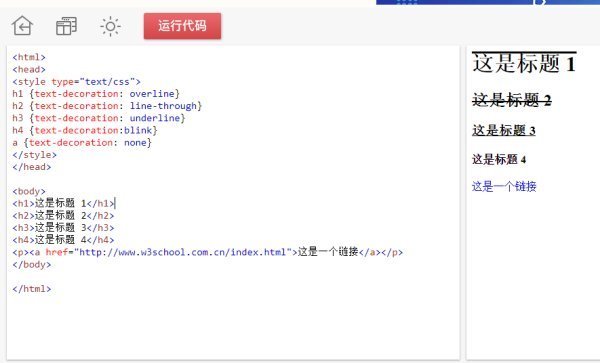Click the h3 underline rule line

tap(99, 118)
